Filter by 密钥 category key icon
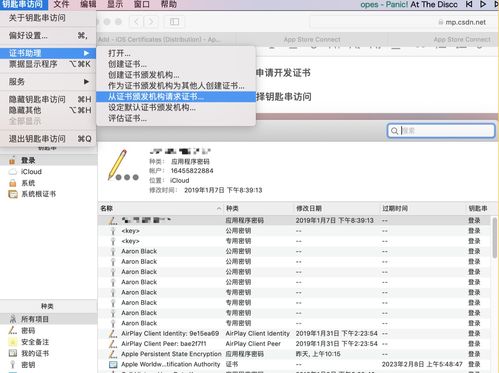 click(x=13, y=364)
